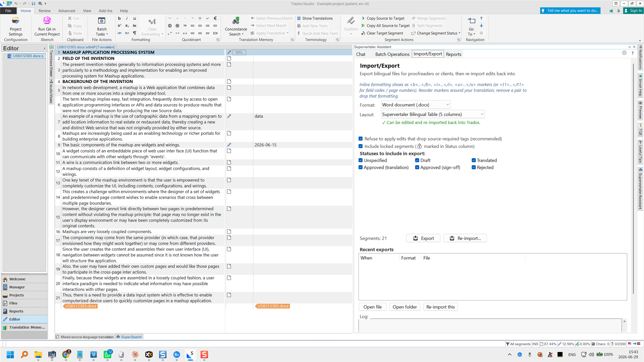Open the Format dropdown (Word document)

[415, 105]
